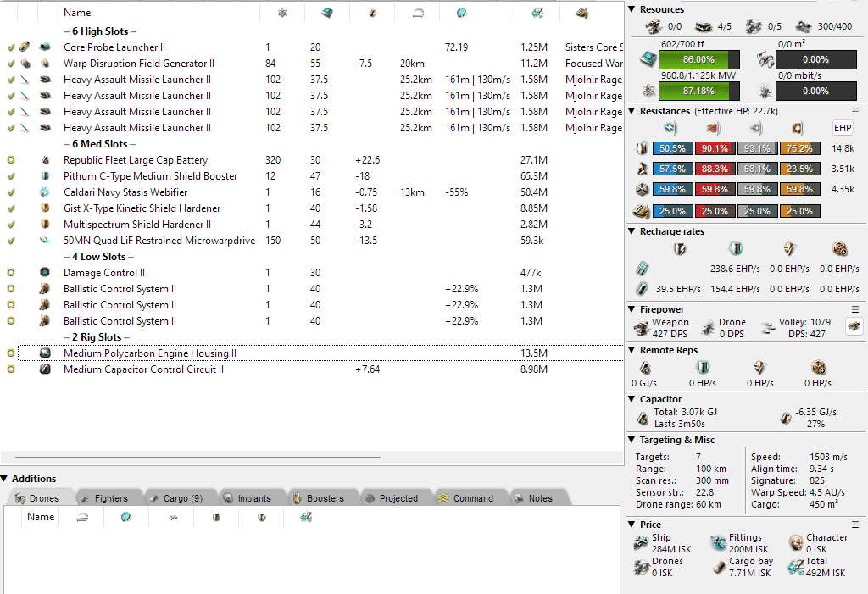
Task: Click the Damage Control II module icon
Action: [x=45, y=273]
